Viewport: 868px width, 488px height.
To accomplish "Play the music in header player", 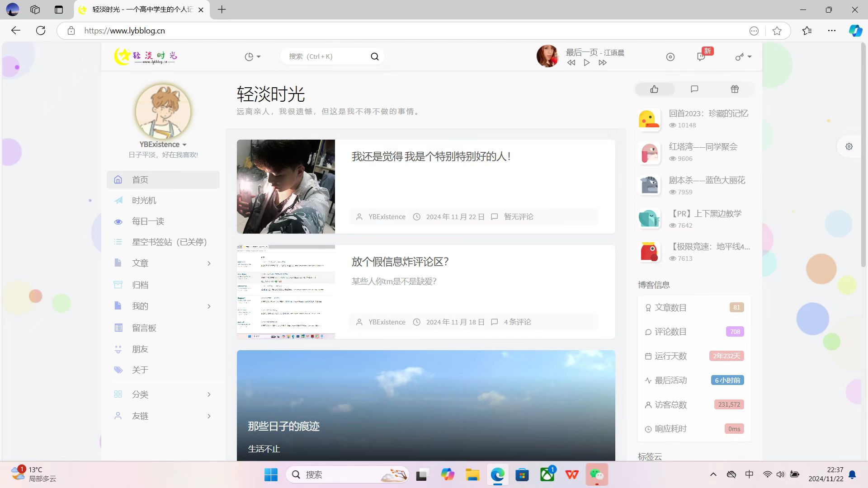I will [586, 63].
